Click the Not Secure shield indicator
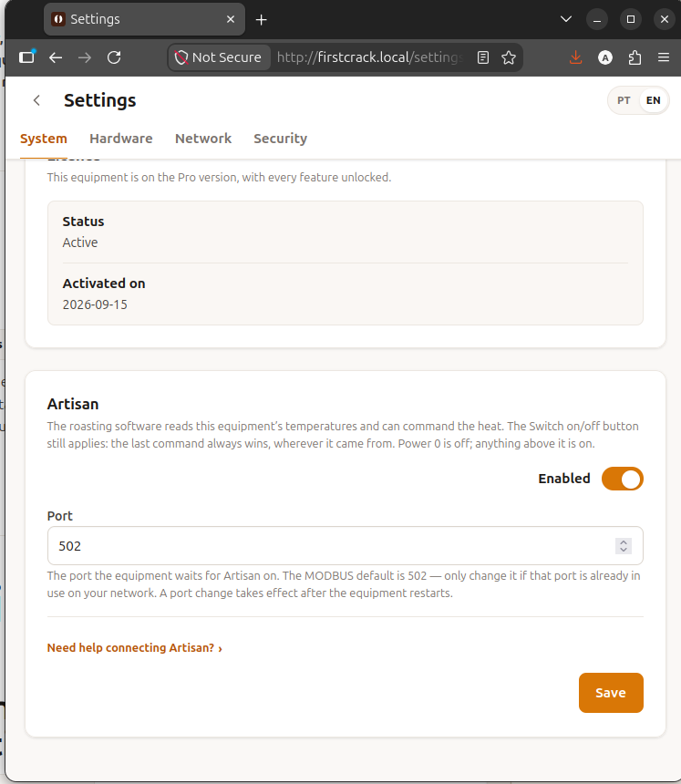681x784 pixels. [x=219, y=57]
